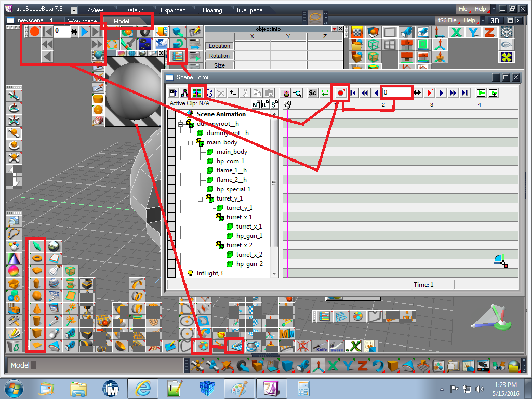Image resolution: width=532 pixels, height=399 pixels.
Task: Select hp_gun_2 in the scene tree
Action: pyautogui.click(x=249, y=264)
